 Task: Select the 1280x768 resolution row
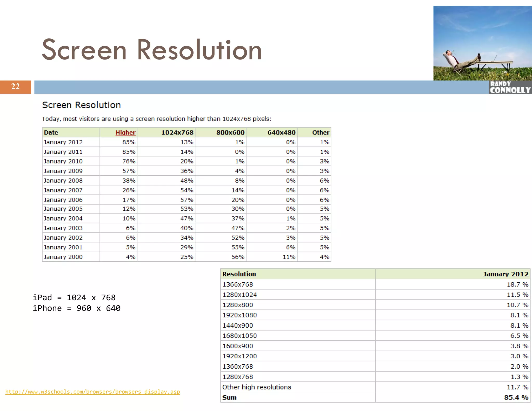375,377
